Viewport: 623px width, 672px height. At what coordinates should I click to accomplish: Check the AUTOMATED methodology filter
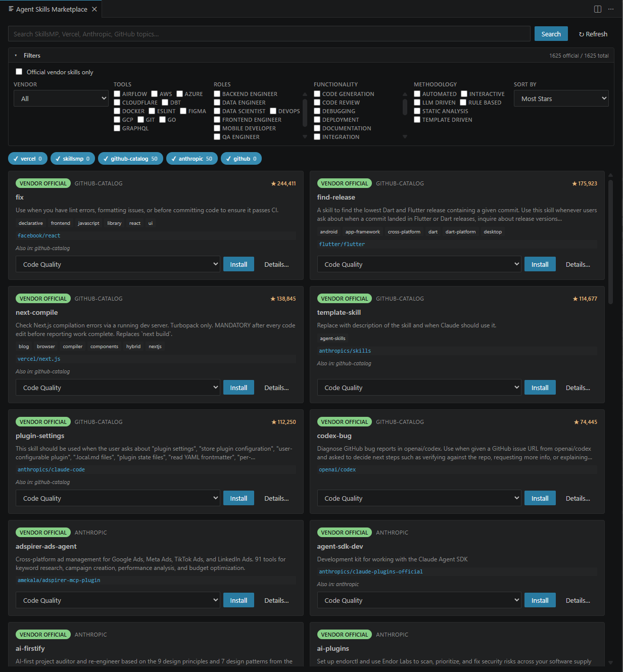417,93
